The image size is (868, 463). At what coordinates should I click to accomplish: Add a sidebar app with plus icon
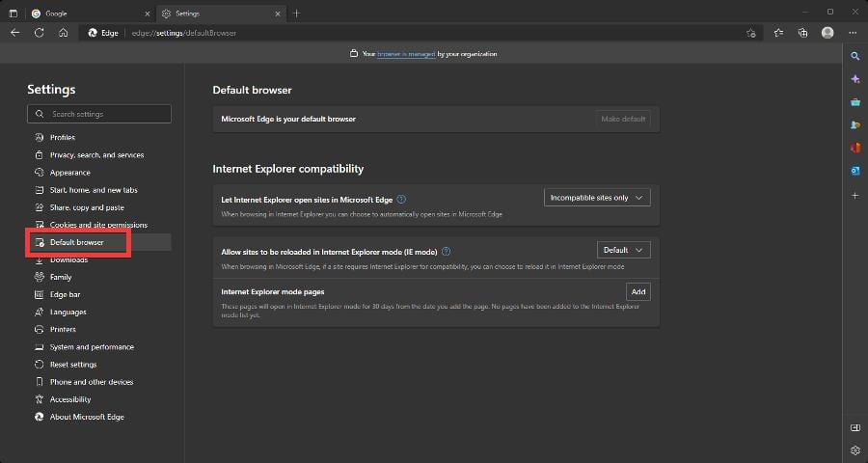click(855, 196)
